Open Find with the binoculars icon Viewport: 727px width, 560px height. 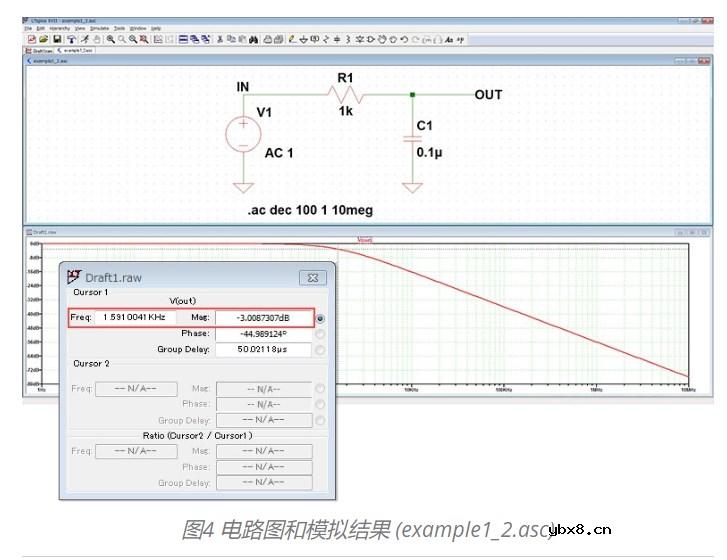point(254,40)
